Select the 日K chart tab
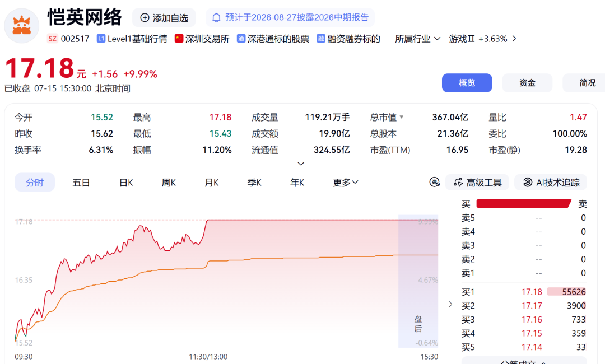Image resolution: width=605 pixels, height=364 pixels. coord(126,183)
